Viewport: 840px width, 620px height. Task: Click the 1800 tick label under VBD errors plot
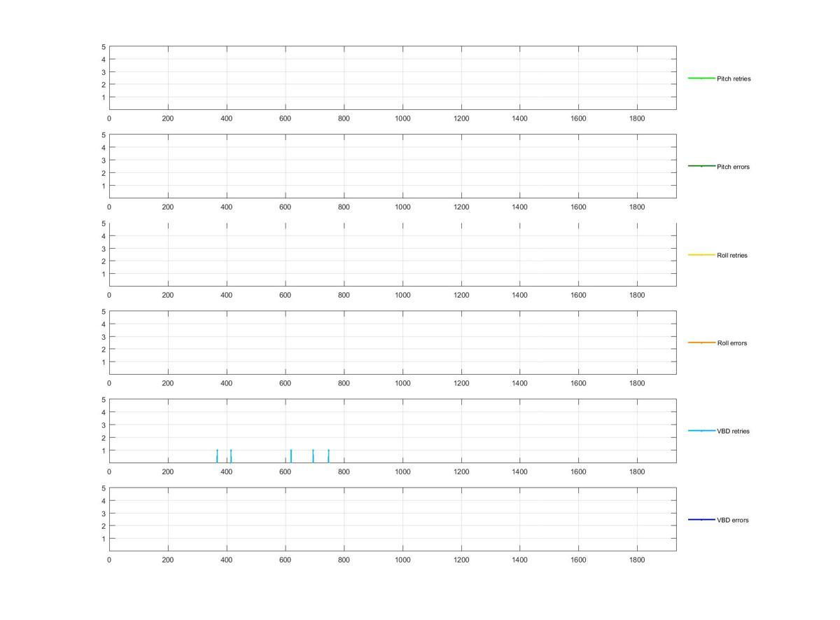(637, 560)
